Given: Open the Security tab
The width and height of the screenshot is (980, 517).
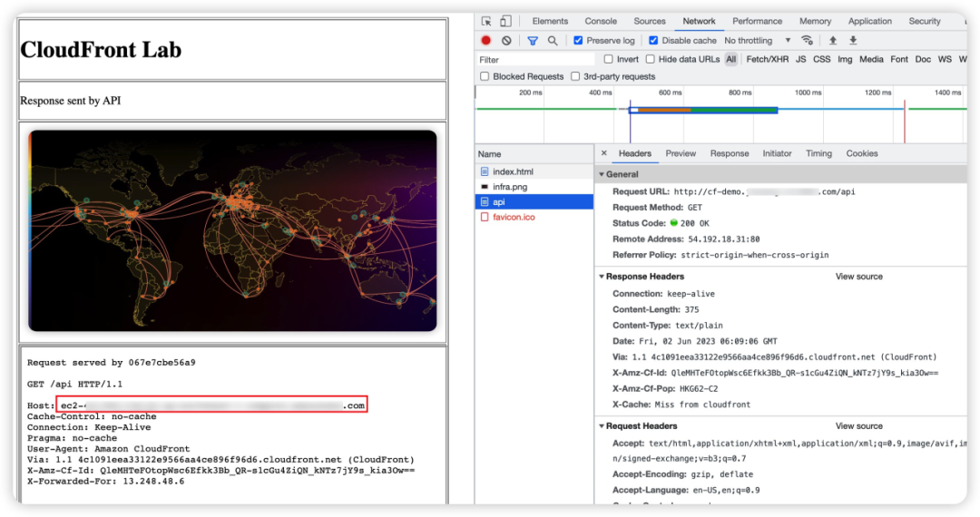Looking at the screenshot, I should pyautogui.click(x=925, y=21).
